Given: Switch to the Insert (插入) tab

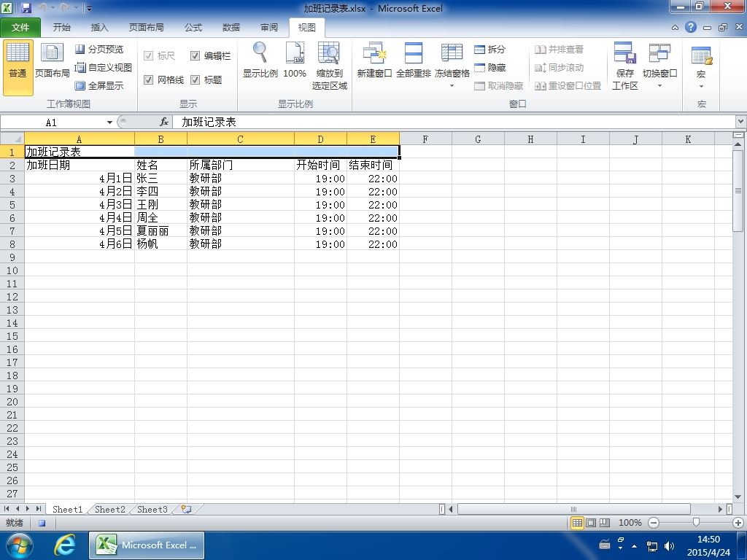Looking at the screenshot, I should [99, 28].
